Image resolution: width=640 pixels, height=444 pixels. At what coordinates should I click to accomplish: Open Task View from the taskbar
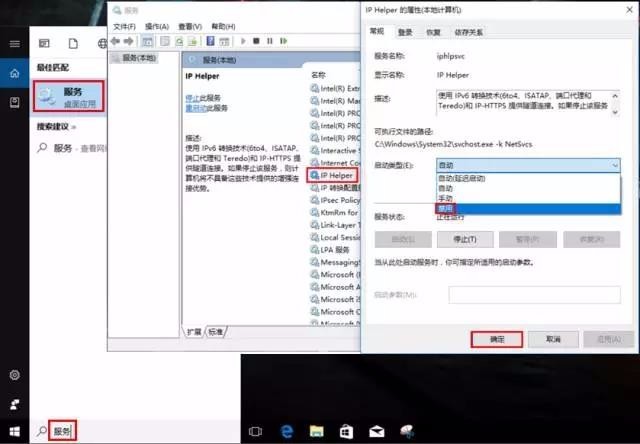point(256,431)
